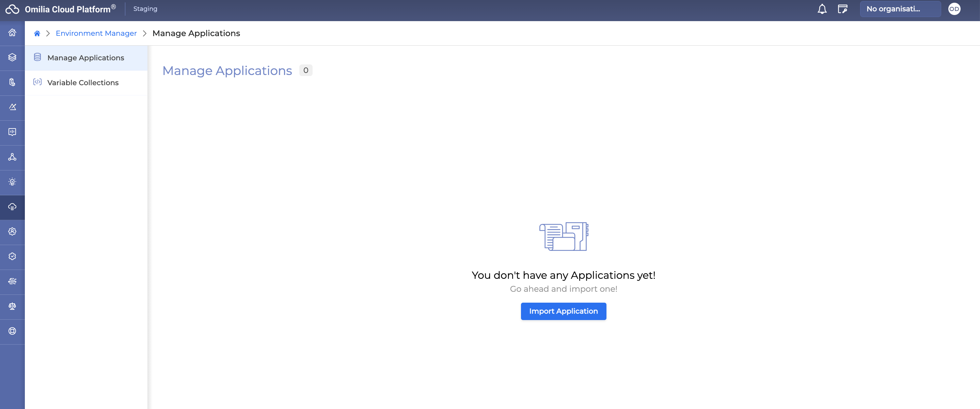The image size is (980, 409).
Task: Open the analytics chart sidebar icon
Action: pos(12,107)
